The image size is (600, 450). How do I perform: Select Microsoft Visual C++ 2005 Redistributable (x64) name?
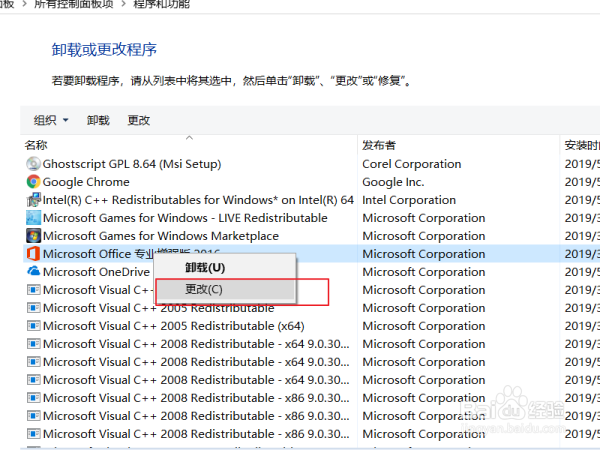(x=174, y=326)
